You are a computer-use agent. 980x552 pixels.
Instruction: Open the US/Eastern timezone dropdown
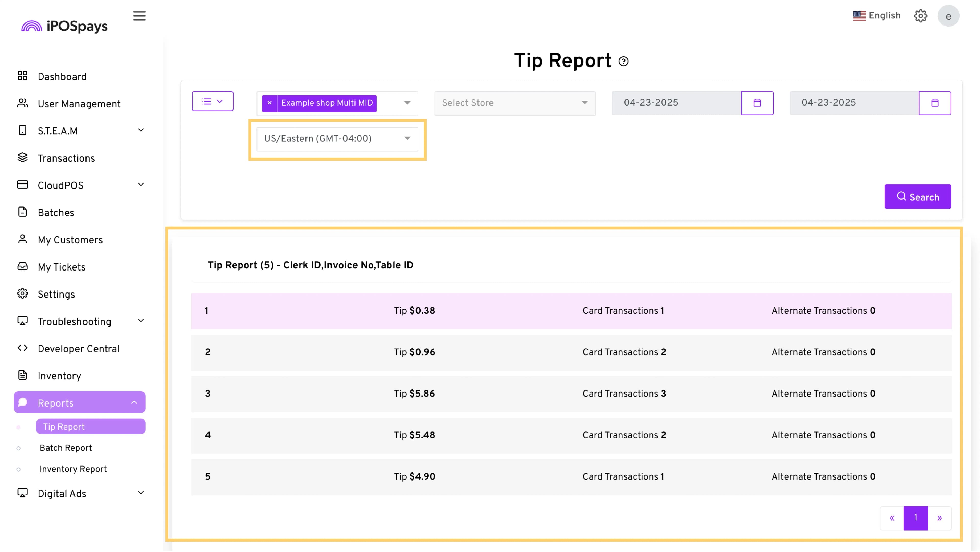point(337,139)
